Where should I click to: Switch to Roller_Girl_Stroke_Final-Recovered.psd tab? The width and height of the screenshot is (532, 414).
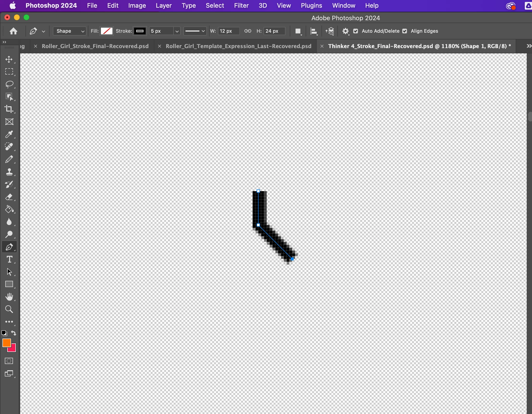tap(95, 46)
